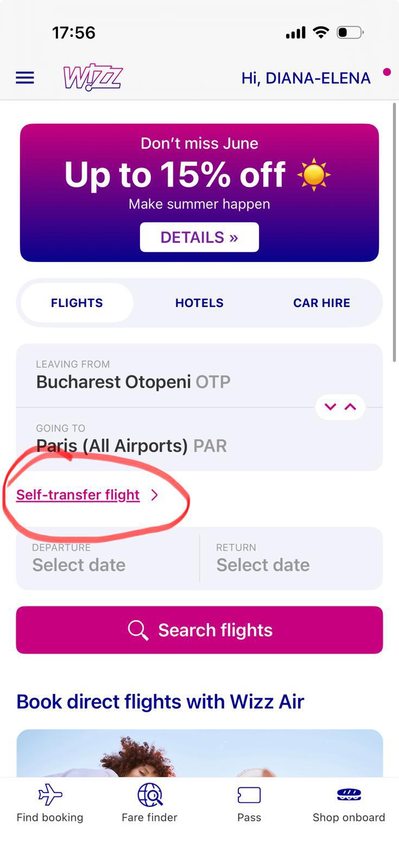Tap the Wizz logo
399x868 pixels.
pyautogui.click(x=93, y=77)
